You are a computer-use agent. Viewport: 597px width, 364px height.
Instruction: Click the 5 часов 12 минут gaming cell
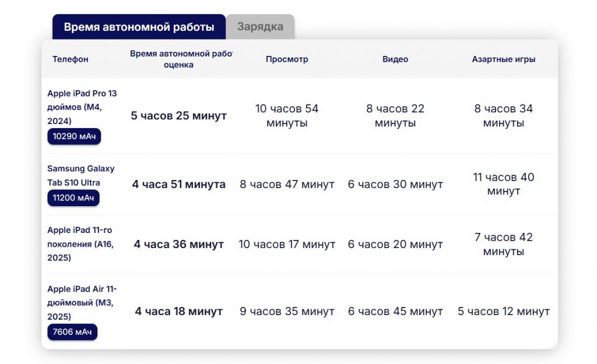click(503, 312)
